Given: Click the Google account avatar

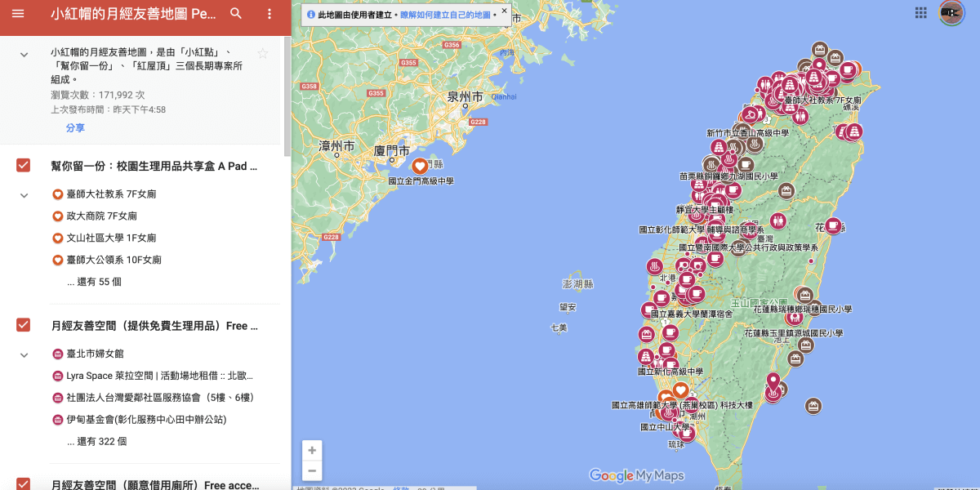Looking at the screenshot, I should click(x=952, y=13).
